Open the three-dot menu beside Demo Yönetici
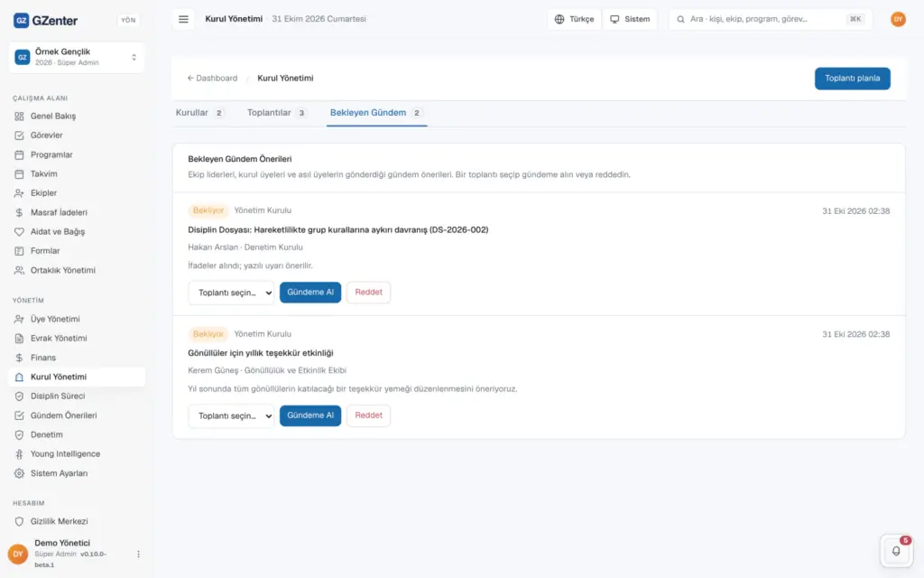 [138, 554]
